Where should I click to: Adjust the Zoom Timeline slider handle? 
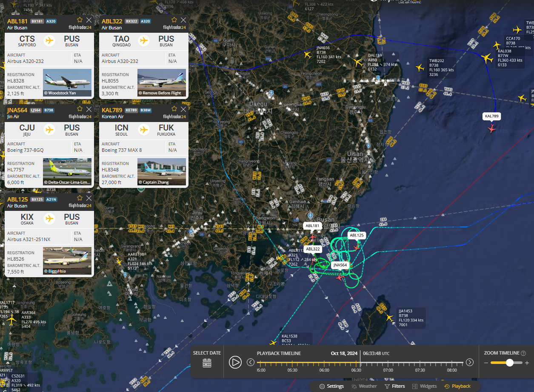509,363
